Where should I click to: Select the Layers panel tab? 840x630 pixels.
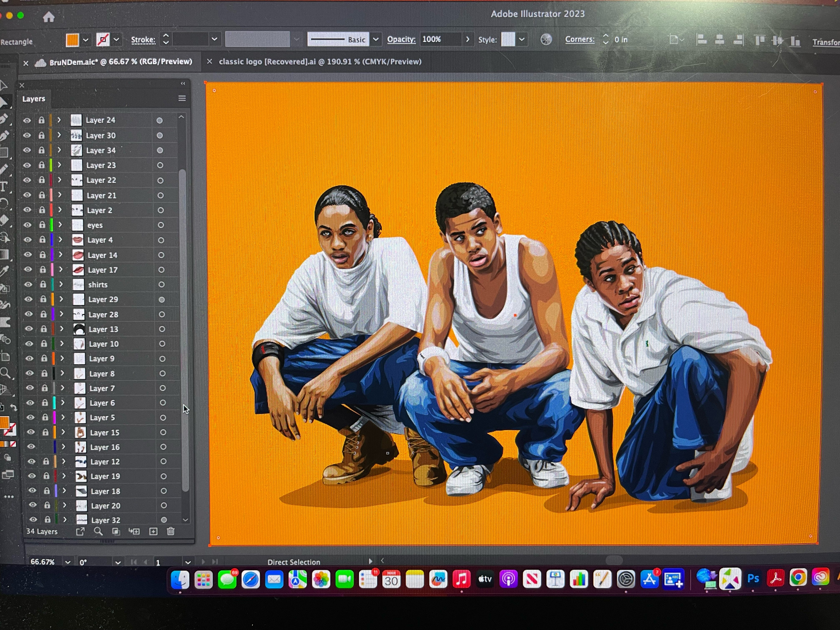coord(34,99)
